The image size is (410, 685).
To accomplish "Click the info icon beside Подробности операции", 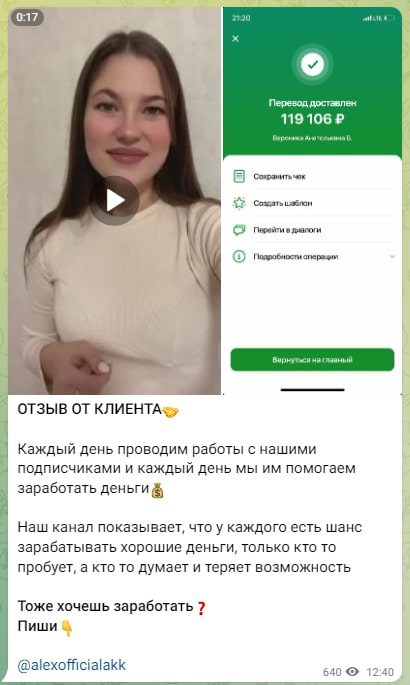I will coord(239,257).
